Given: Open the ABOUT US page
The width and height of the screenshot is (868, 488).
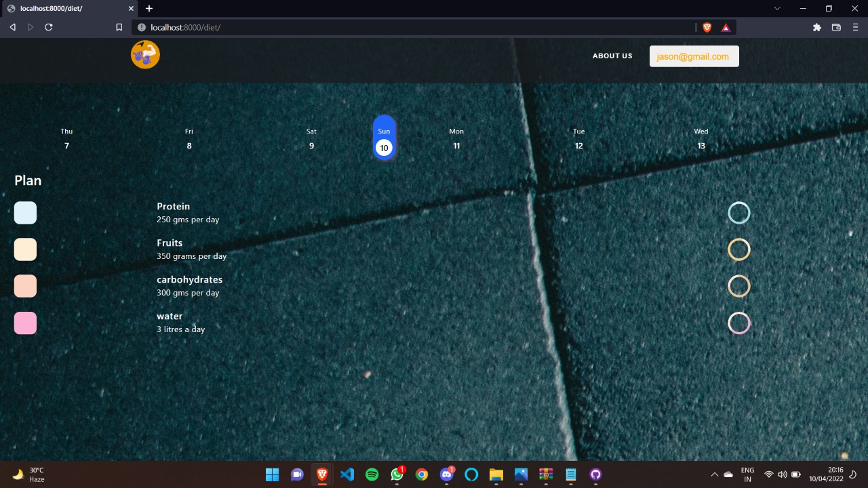Looking at the screenshot, I should [612, 56].
